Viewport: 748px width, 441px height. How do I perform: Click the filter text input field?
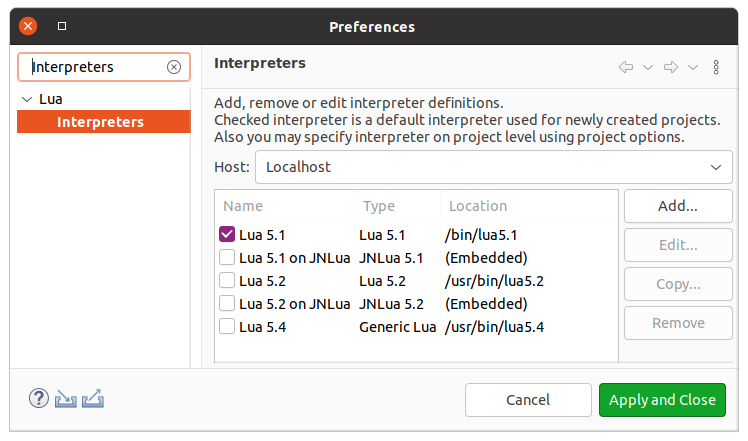point(95,67)
